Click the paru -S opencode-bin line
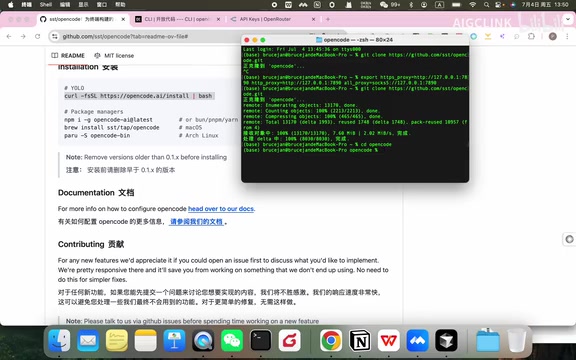The height and width of the screenshot is (360, 576). 97,135
